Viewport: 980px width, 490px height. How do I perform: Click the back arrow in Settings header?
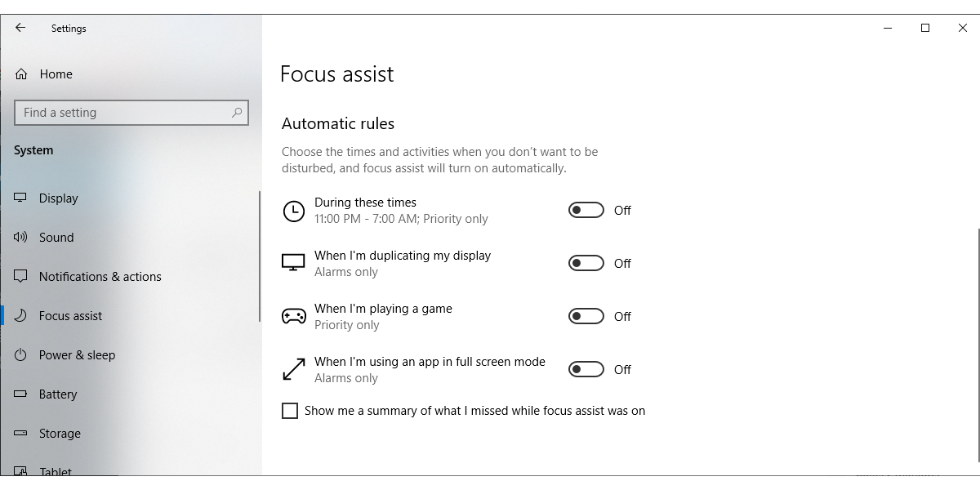tap(20, 28)
